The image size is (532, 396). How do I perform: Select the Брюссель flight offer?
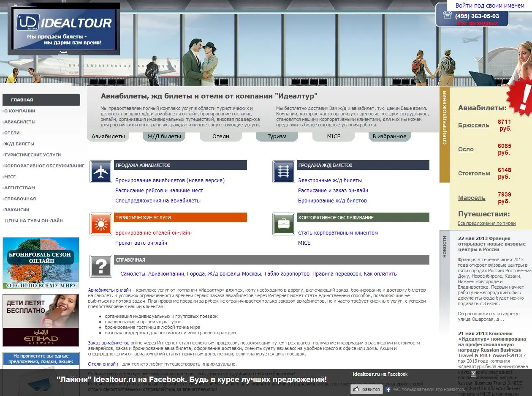pos(473,125)
